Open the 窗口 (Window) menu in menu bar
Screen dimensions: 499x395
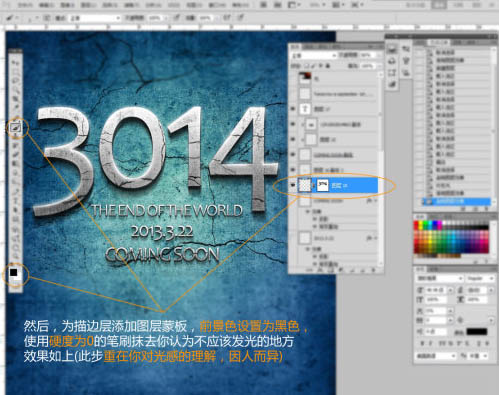[x=217, y=5]
